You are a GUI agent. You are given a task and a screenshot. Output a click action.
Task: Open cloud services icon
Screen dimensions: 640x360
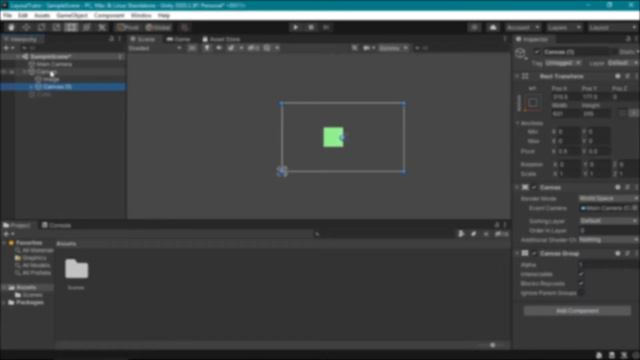click(x=493, y=27)
